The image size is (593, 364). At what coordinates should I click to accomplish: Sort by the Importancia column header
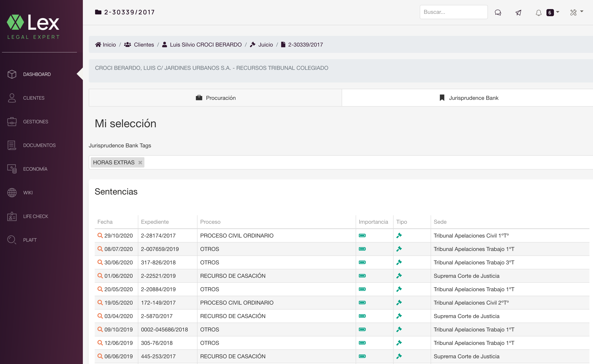(x=373, y=222)
